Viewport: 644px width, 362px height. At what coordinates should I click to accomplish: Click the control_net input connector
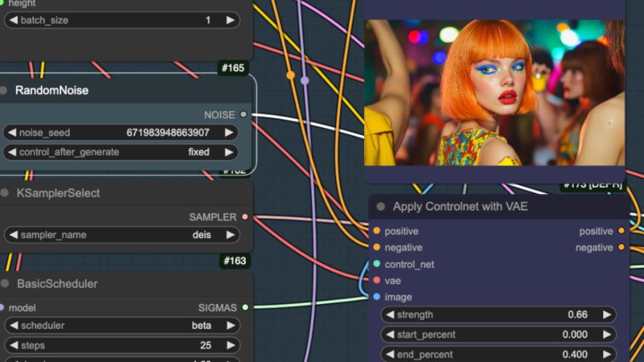[x=376, y=264]
